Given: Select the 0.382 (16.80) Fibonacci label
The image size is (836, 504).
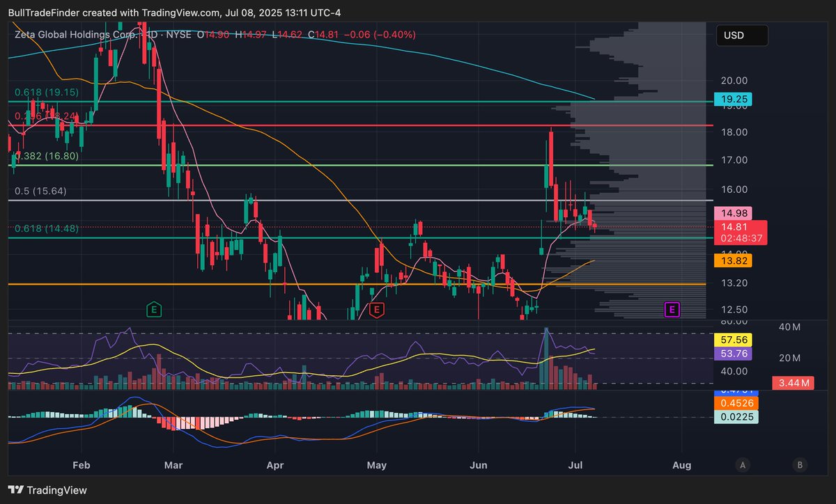Looking at the screenshot, I should pyautogui.click(x=47, y=156).
